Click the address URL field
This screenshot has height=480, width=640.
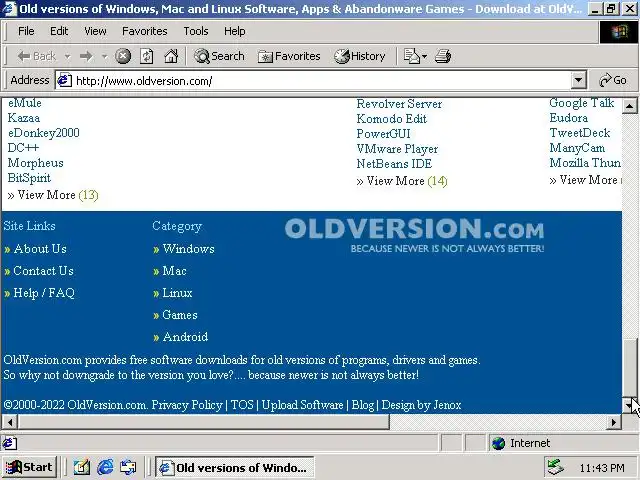[x=313, y=80]
